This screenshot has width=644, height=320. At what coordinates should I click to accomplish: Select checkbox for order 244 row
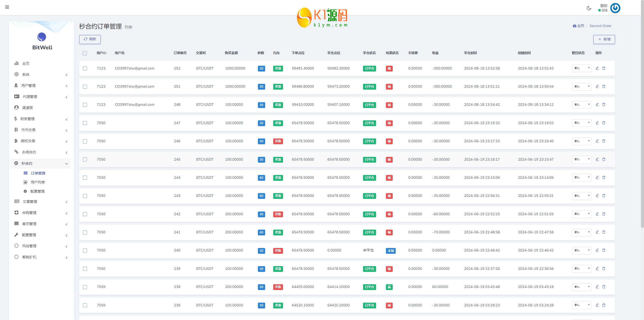85,178
